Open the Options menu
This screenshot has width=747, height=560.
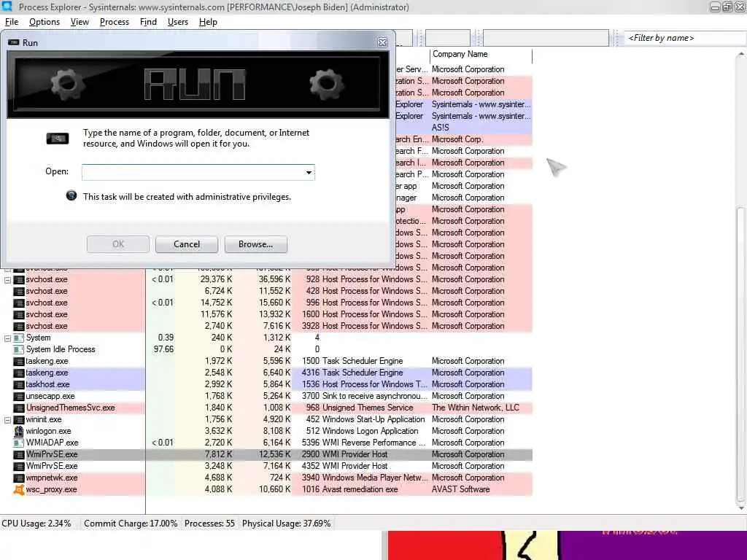coord(44,22)
